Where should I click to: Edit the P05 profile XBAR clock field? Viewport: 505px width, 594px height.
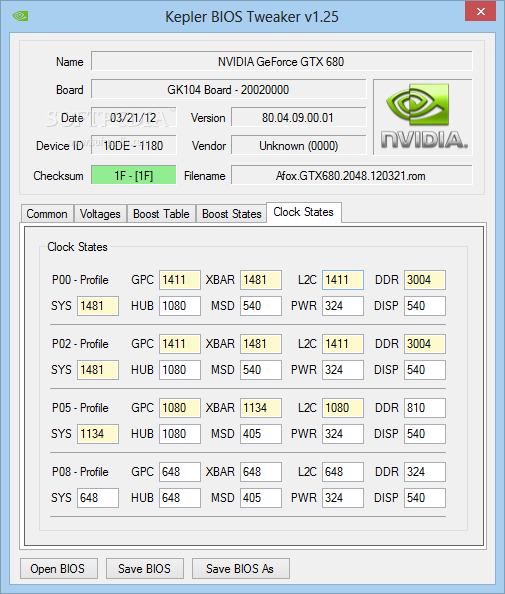tap(261, 408)
